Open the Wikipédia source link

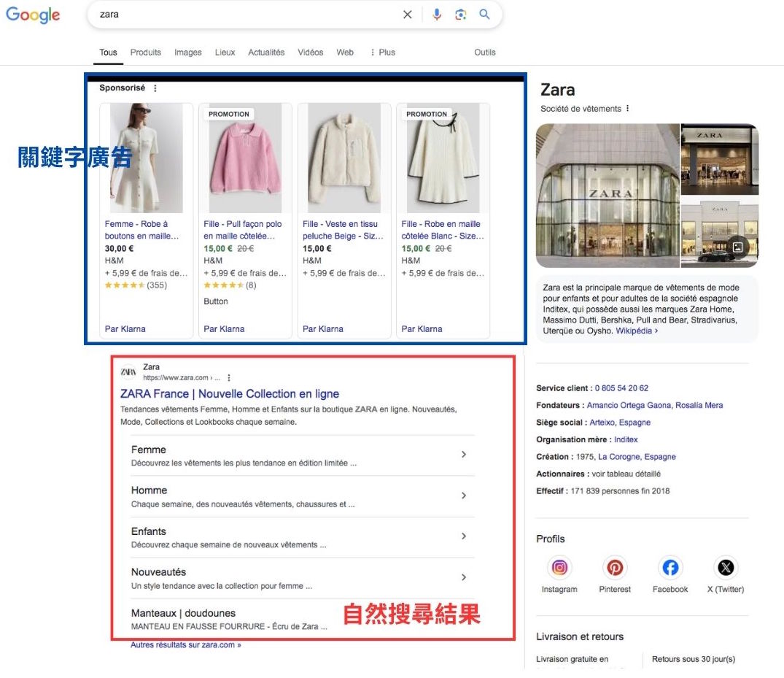coord(637,331)
